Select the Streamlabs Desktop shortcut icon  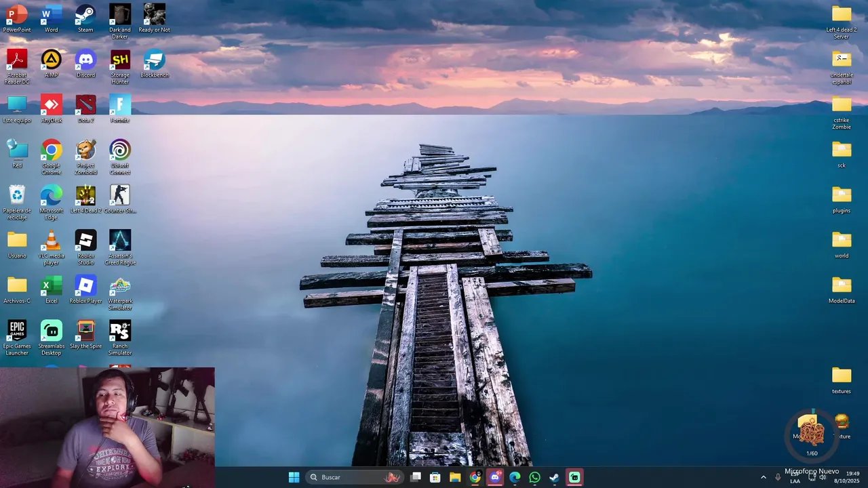tap(52, 338)
